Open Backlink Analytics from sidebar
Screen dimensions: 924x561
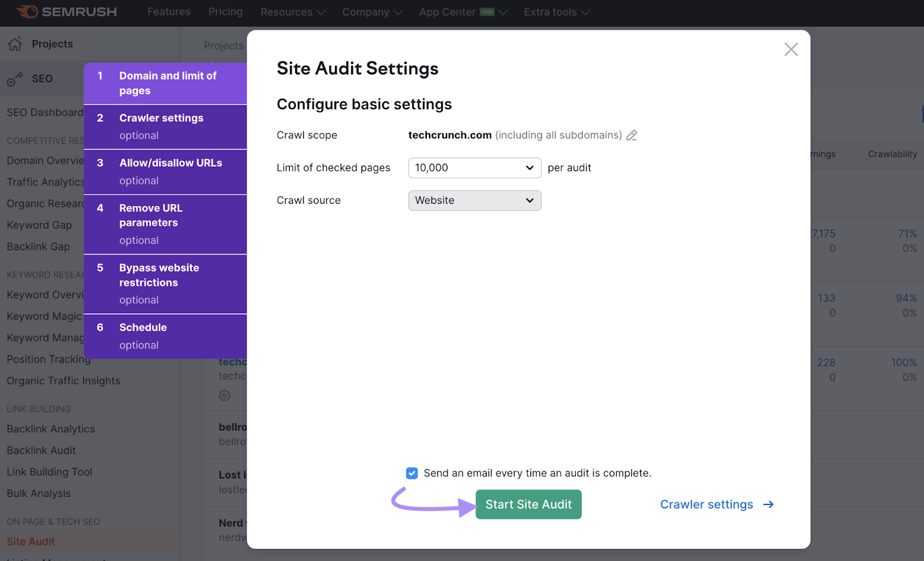[50, 428]
